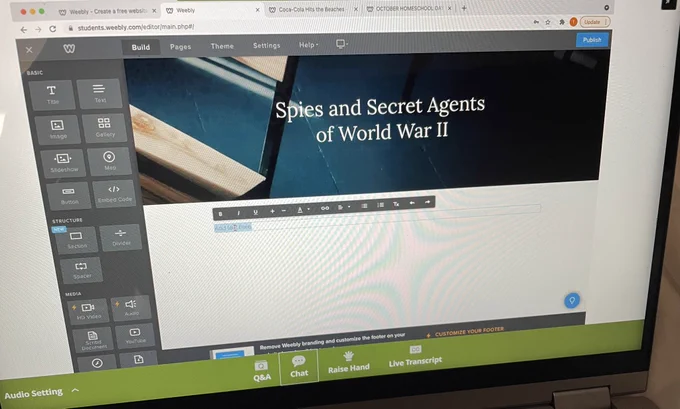Apply numbered list formatting
This screenshot has width=680, height=409.
(x=380, y=205)
